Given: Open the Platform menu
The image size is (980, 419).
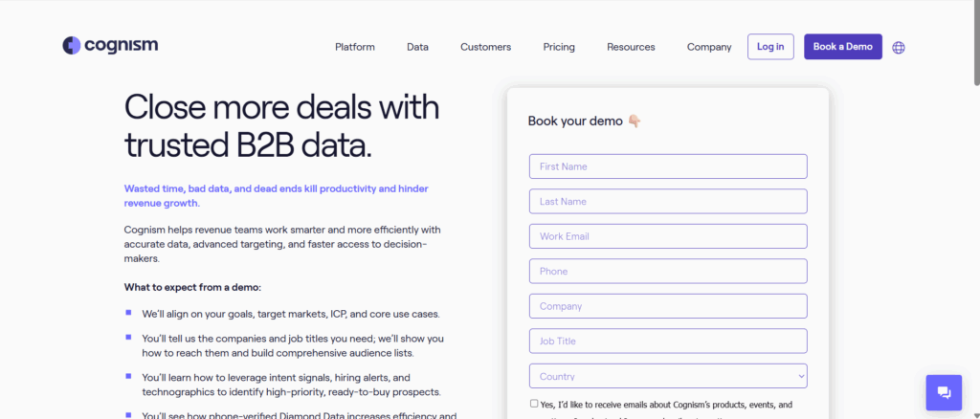Looking at the screenshot, I should click(x=355, y=47).
